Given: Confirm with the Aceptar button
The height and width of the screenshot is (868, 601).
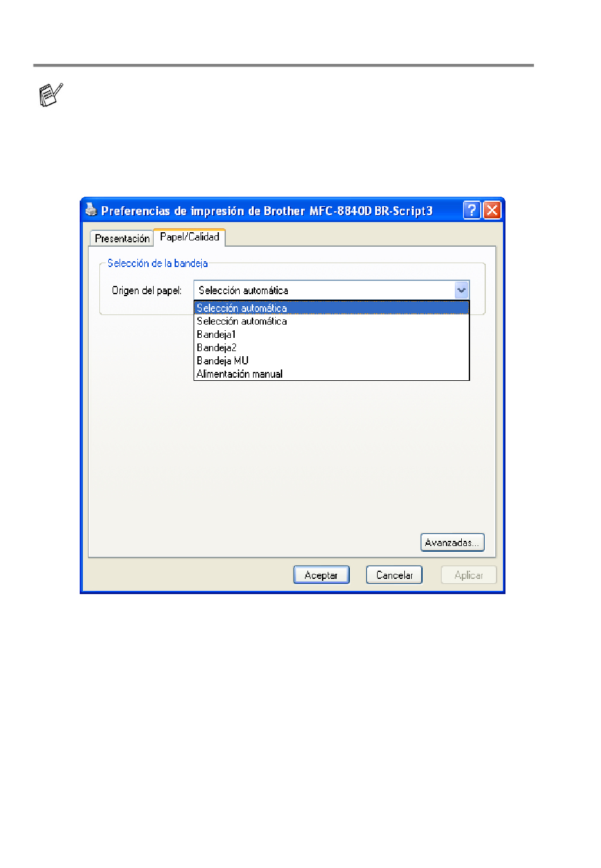Looking at the screenshot, I should click(321, 575).
